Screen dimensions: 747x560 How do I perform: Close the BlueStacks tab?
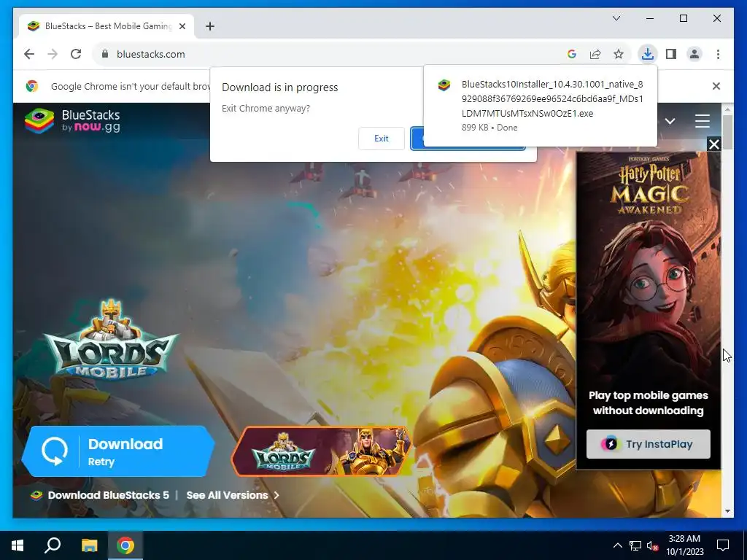(182, 26)
